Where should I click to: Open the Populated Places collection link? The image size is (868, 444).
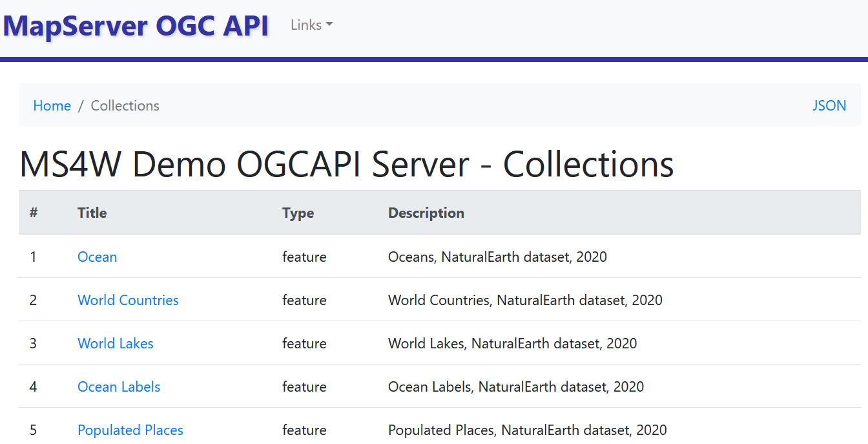pos(130,430)
